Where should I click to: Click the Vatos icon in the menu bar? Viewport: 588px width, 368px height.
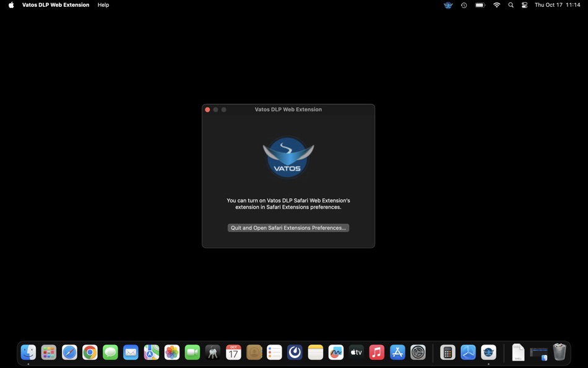coord(448,5)
